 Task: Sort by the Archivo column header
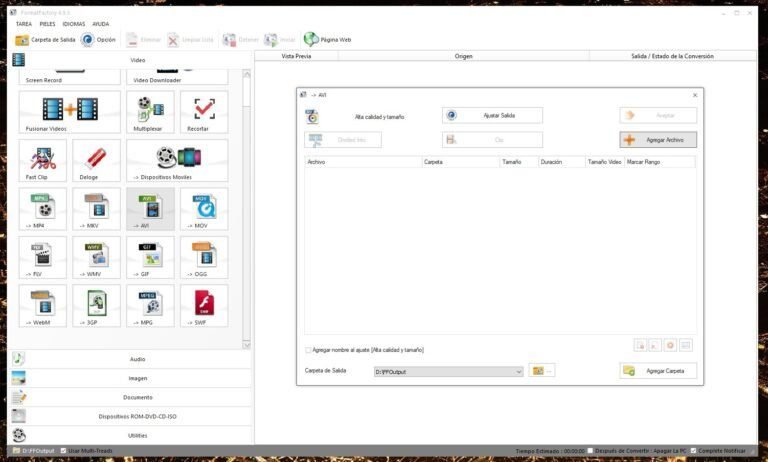363,162
